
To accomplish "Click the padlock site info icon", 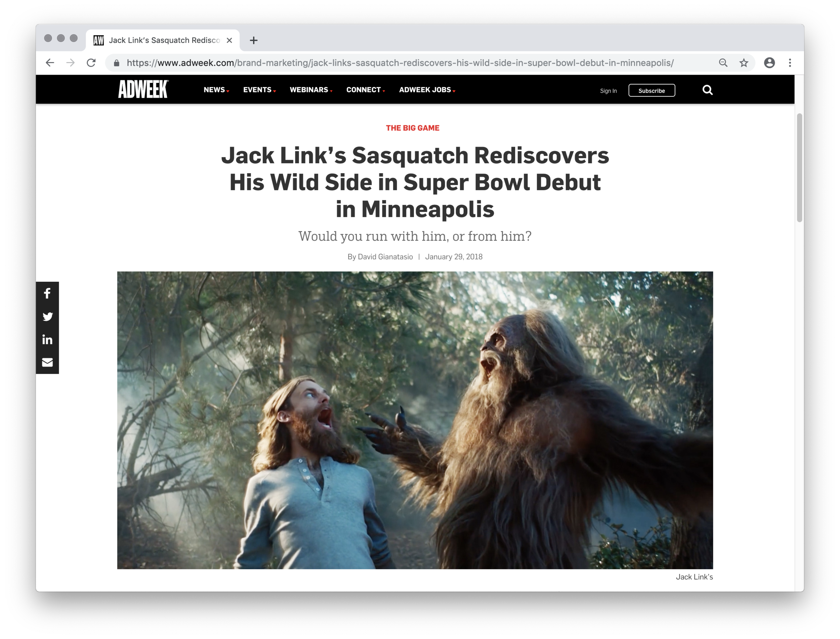I will [117, 63].
